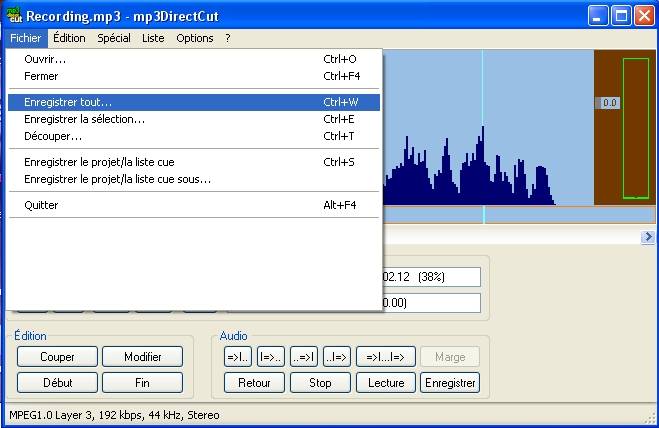
Task: Minimize the mp3DirectCut window
Action: (x=597, y=16)
